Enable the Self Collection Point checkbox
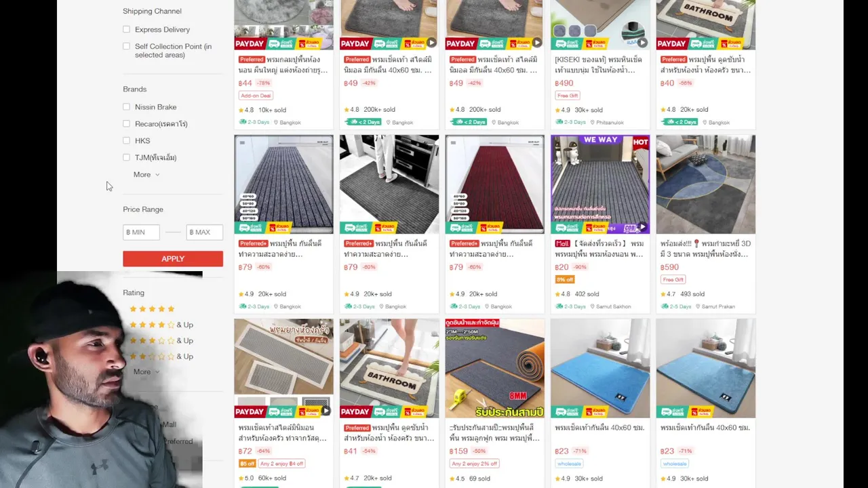Screen dimensions: 868x488 pyautogui.click(x=126, y=46)
